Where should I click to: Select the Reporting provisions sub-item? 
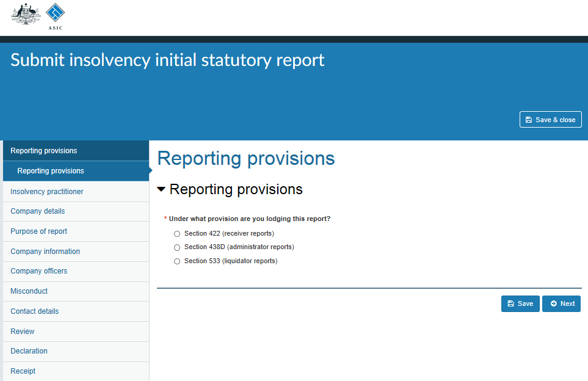76,171
